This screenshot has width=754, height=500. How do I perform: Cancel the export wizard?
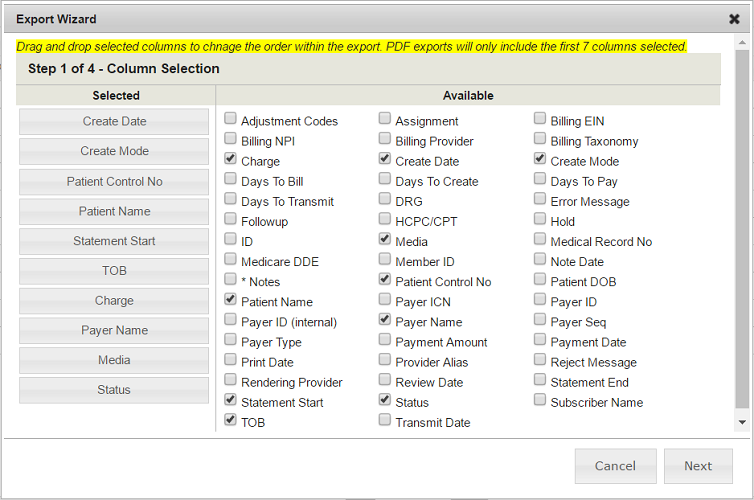615,466
